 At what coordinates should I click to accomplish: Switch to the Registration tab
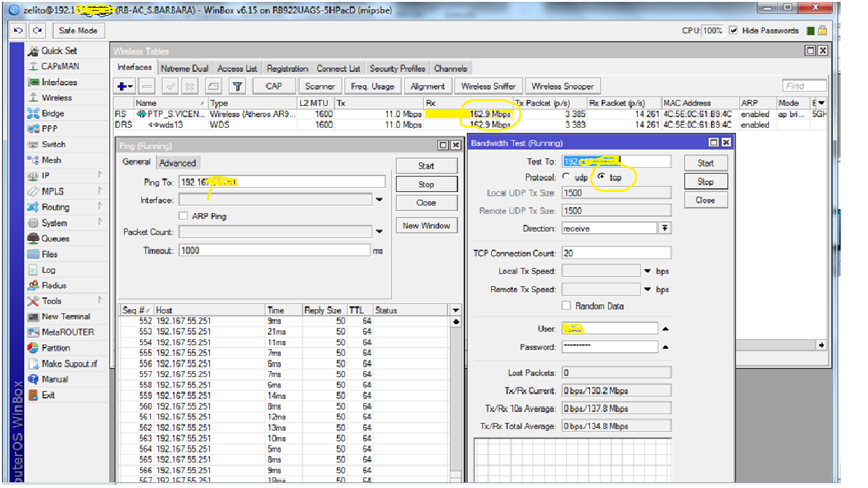coord(287,69)
